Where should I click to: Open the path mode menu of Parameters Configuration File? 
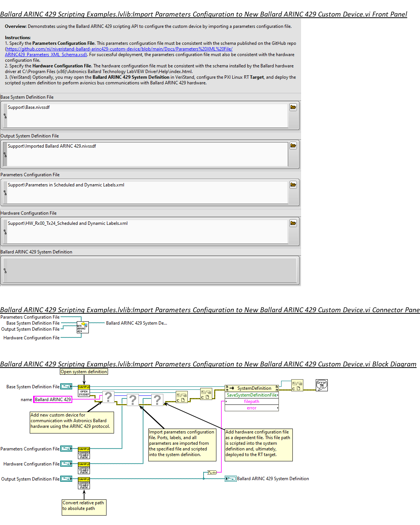[x=5, y=193]
